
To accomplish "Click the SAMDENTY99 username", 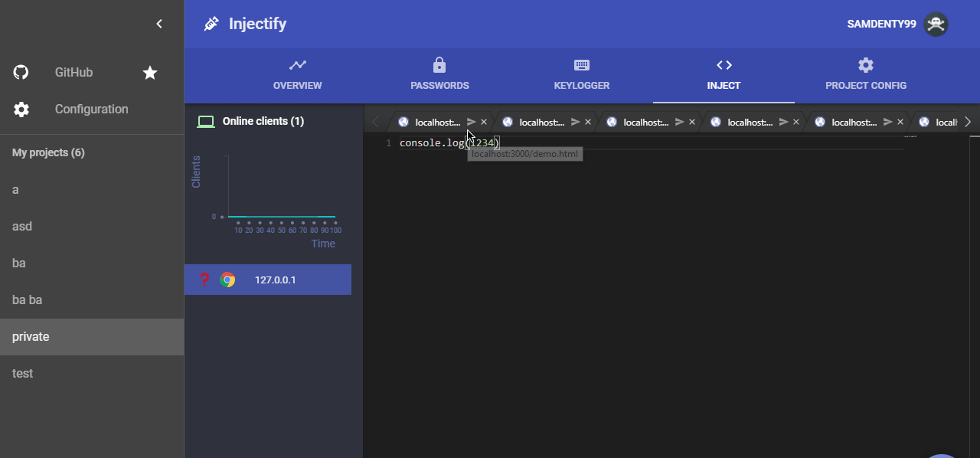I will tap(881, 24).
